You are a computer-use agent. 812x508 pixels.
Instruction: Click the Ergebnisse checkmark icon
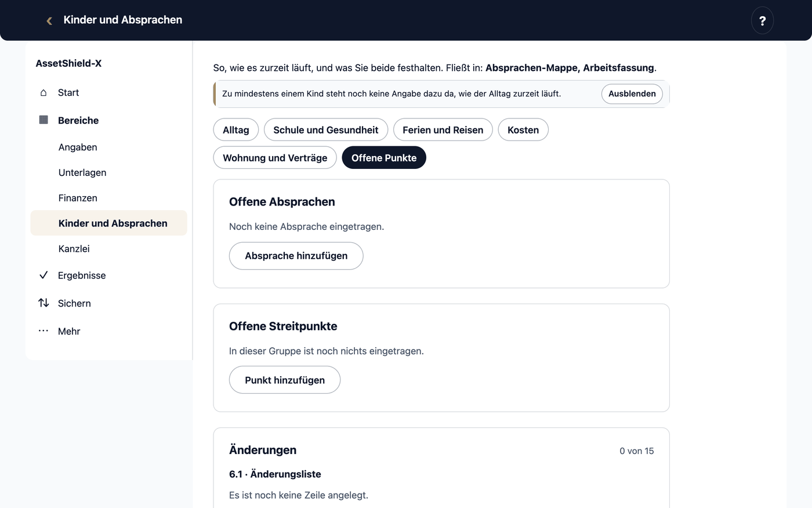[43, 275]
